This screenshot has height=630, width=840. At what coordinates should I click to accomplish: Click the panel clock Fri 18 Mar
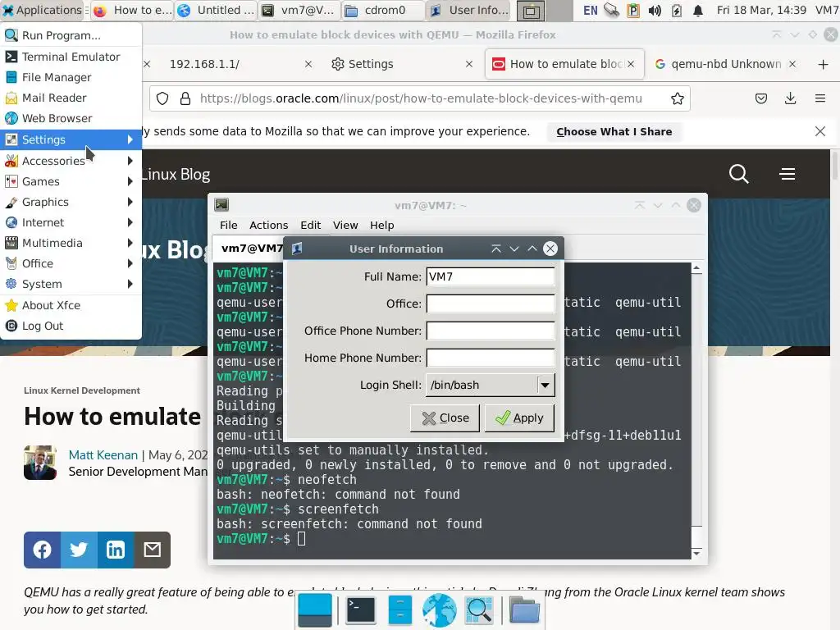pos(761,10)
